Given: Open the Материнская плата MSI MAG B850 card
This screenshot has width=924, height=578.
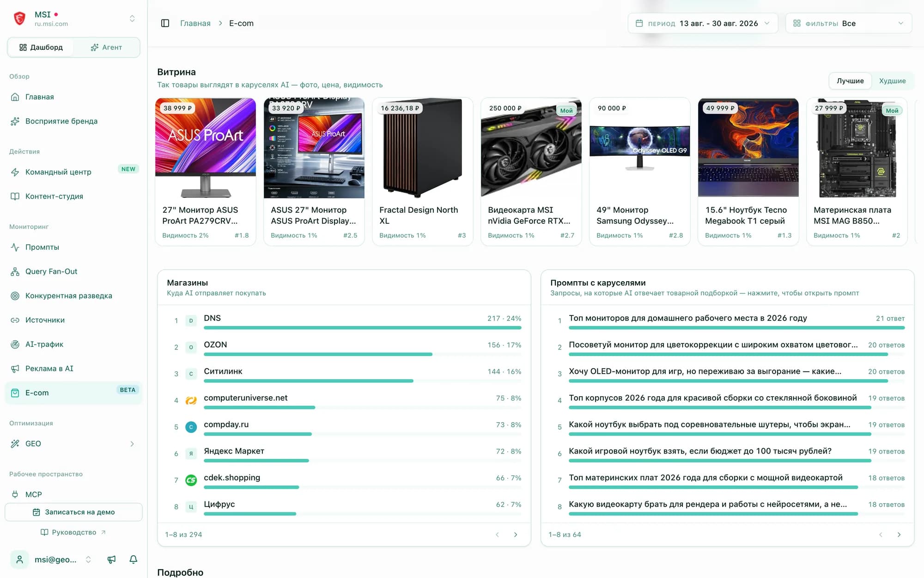Looking at the screenshot, I should click(857, 172).
